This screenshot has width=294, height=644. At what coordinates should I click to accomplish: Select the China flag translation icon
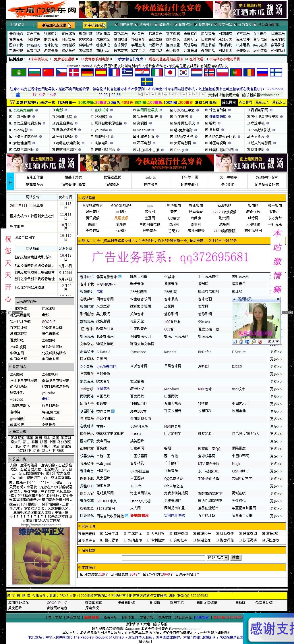pyautogui.click(x=48, y=72)
